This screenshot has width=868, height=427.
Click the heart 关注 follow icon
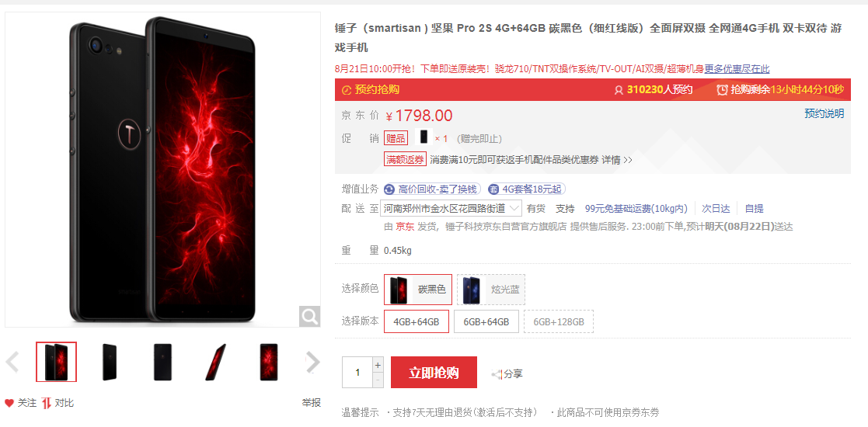(x=9, y=403)
